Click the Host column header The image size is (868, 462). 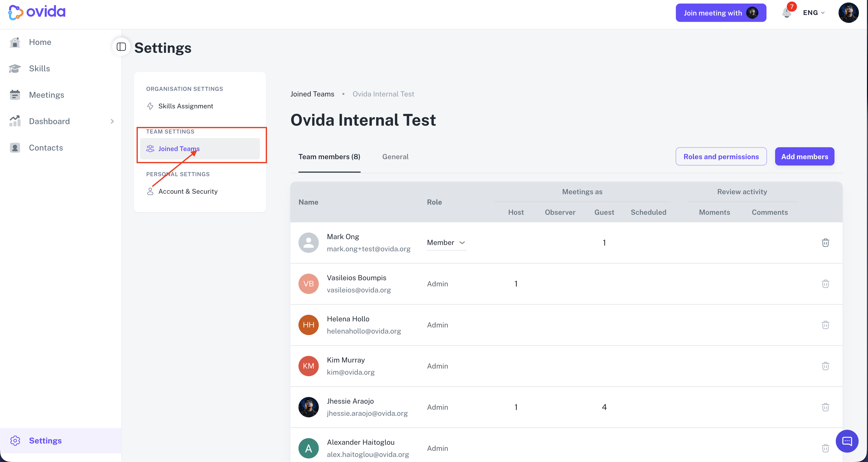[516, 212]
